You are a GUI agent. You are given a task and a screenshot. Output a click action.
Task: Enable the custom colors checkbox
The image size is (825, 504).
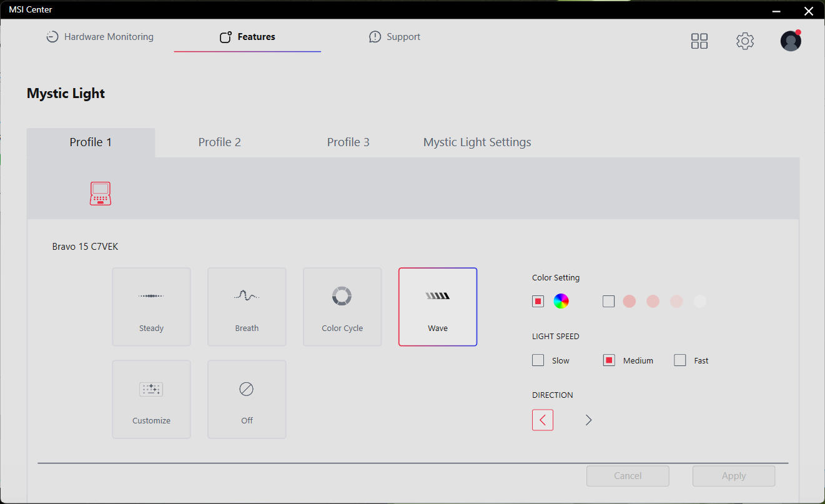pyautogui.click(x=608, y=302)
